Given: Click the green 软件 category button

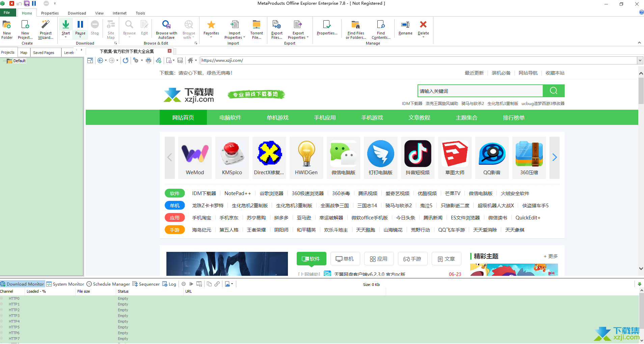Looking at the screenshot, I should [175, 193].
